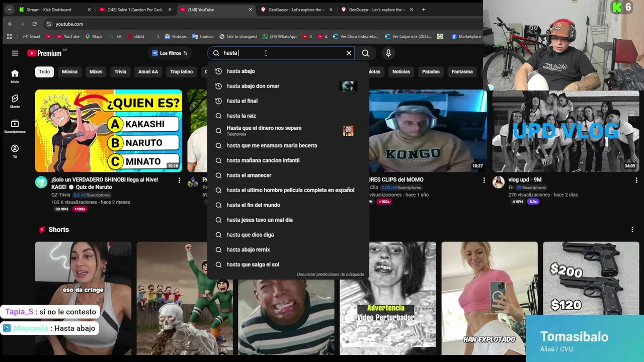This screenshot has width=644, height=362.
Task: Open the Tú profile section
Action: 15,151
